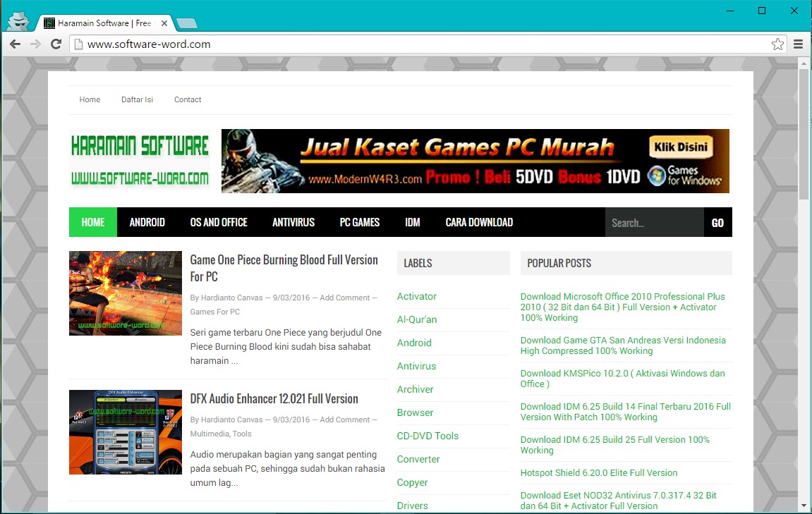812x514 pixels.
Task: Open the Copyer label
Action: click(412, 483)
